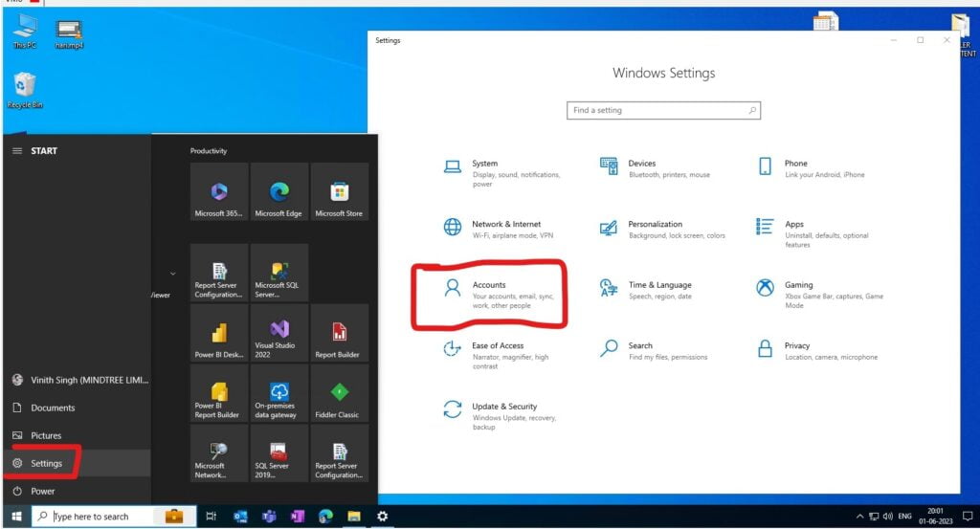Open Apps settings category
This screenshot has width=980, height=529.
pos(815,233)
